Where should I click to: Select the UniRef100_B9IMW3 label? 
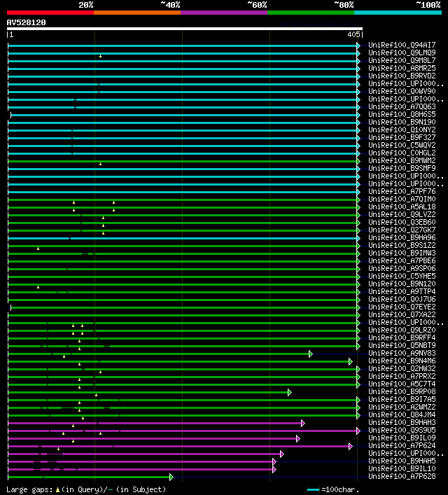(402, 253)
